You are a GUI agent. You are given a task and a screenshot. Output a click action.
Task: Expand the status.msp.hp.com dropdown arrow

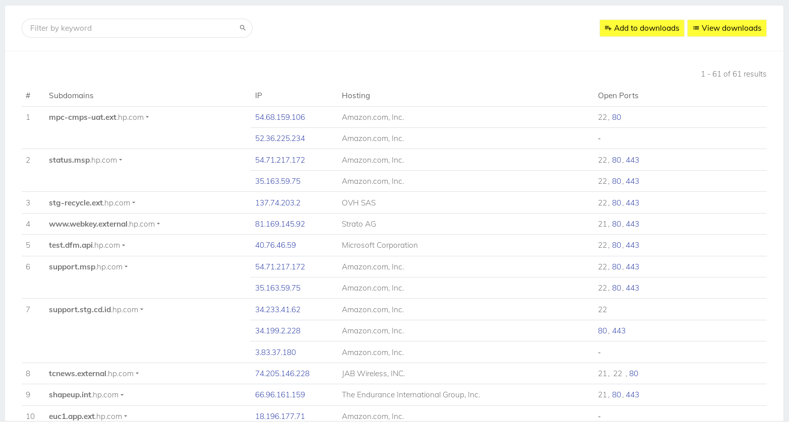pos(121,160)
